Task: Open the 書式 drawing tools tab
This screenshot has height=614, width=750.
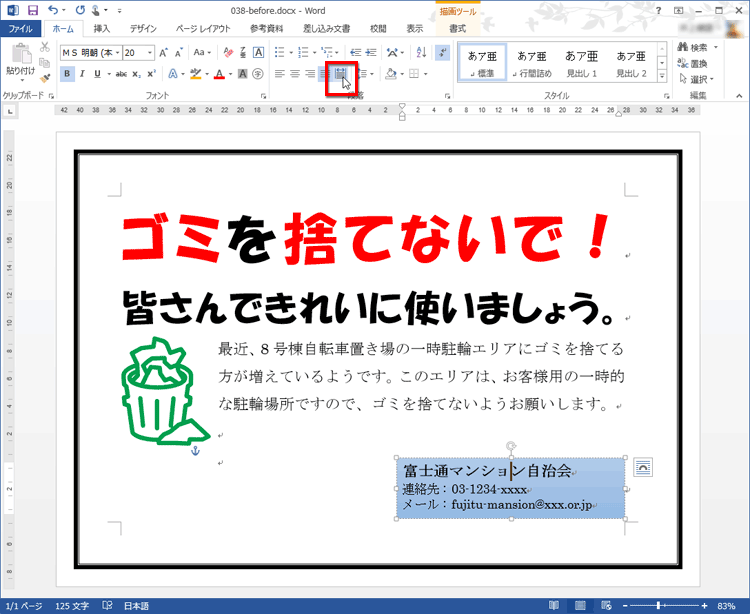Action: click(457, 29)
